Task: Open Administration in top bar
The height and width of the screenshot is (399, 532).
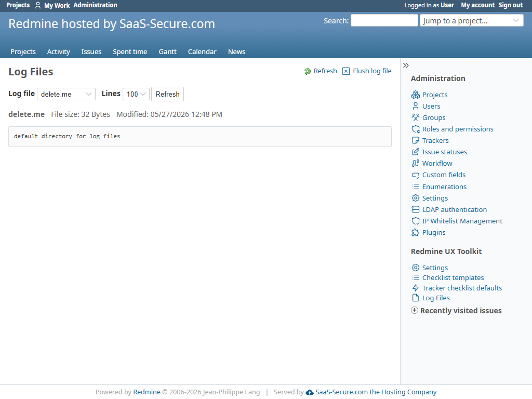Action: (x=96, y=5)
